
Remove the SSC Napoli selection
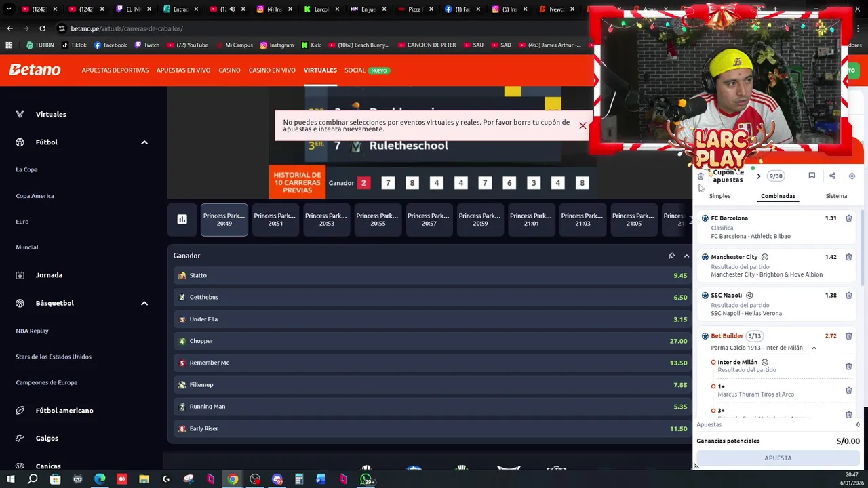848,296
